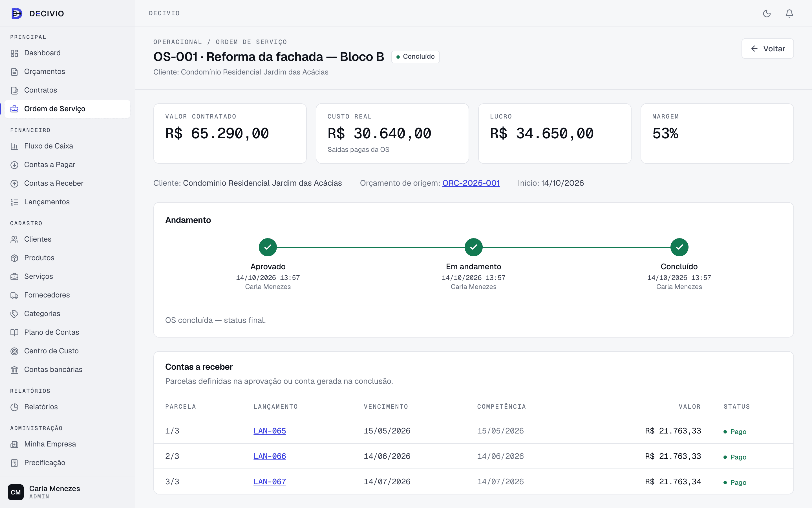
Task: Click Relatórios pie chart icon
Action: pos(14,407)
